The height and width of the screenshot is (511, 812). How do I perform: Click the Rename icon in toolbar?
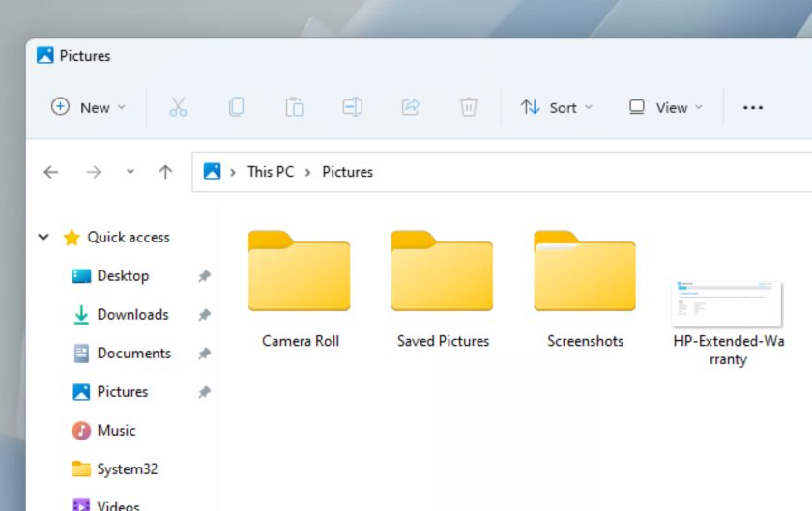[352, 107]
